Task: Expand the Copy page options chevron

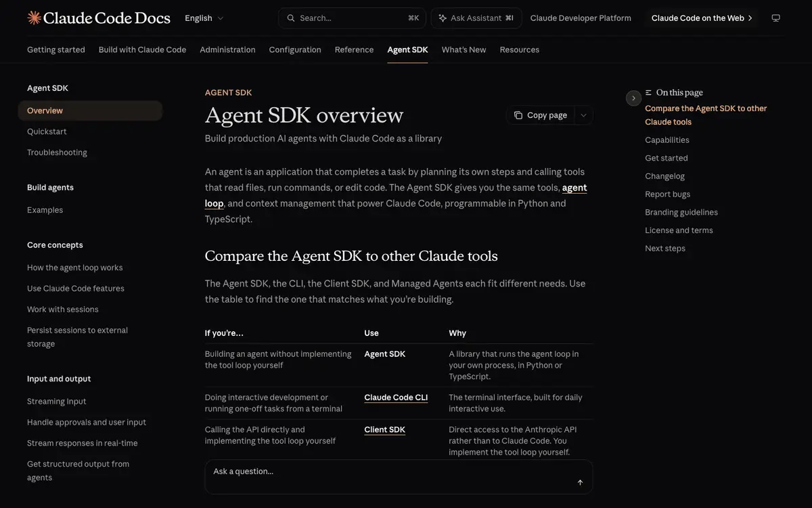Action: coord(583,115)
